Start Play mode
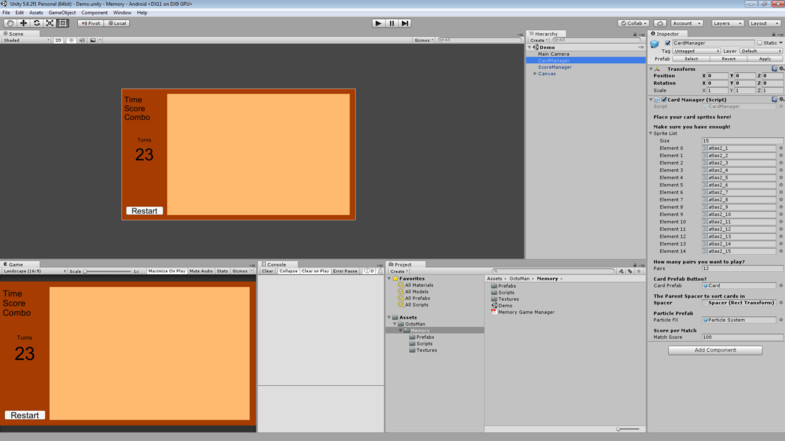This screenshot has height=441, width=785. (378, 23)
